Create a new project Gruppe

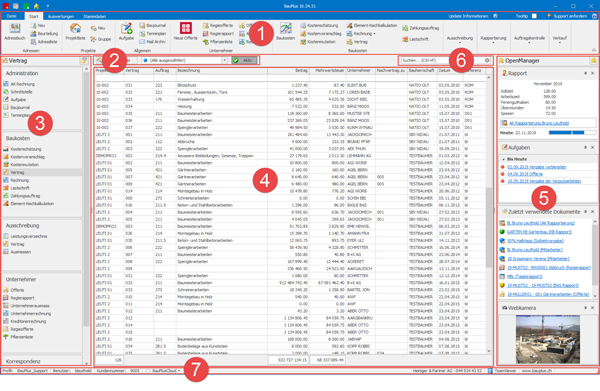[101, 39]
